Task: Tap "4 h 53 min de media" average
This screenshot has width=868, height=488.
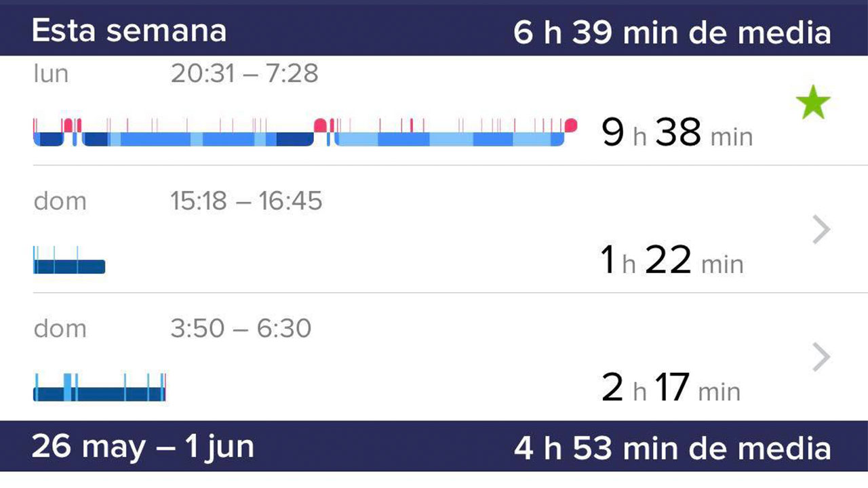Action: coord(671,447)
